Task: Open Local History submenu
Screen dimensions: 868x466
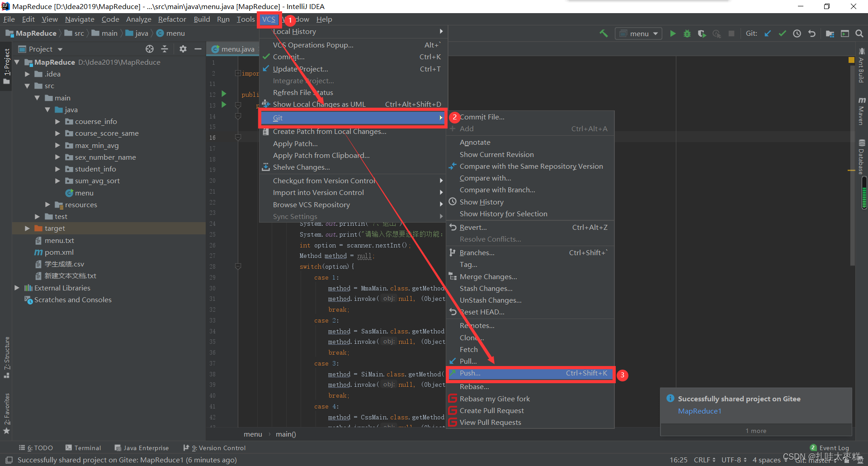Action: [x=354, y=31]
